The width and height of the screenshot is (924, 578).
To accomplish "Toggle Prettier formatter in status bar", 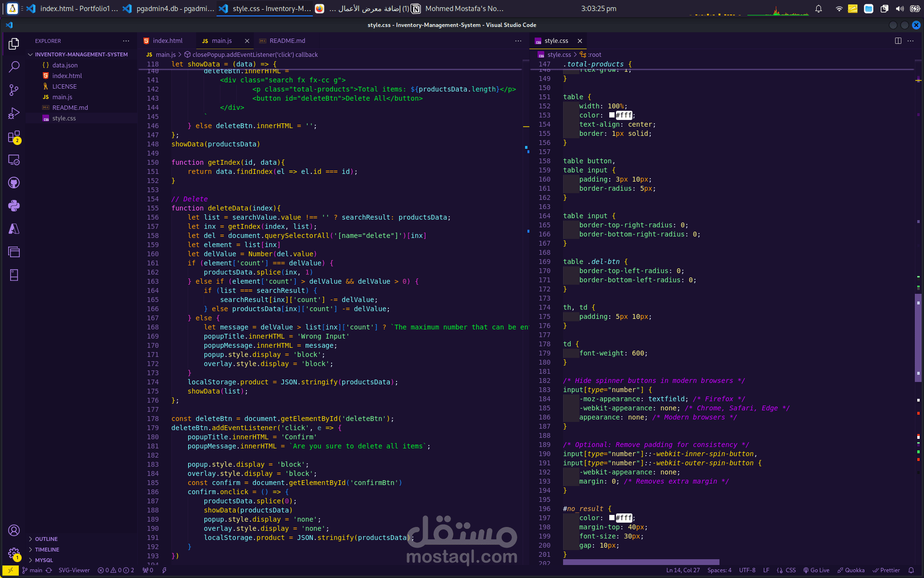I will pos(886,570).
